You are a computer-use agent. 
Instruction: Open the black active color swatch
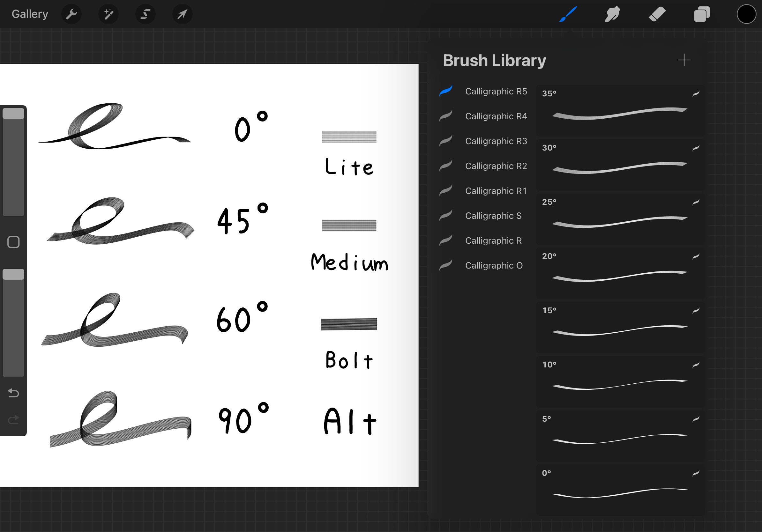746,14
